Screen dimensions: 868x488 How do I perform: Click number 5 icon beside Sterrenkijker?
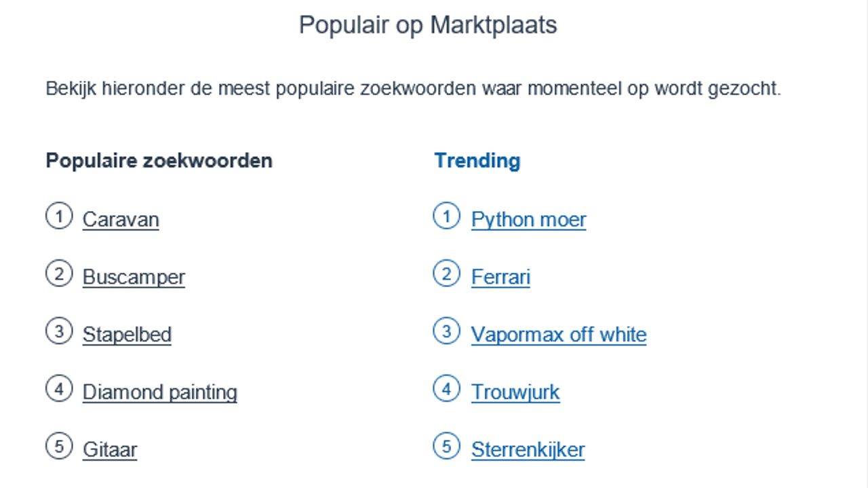pyautogui.click(x=446, y=447)
